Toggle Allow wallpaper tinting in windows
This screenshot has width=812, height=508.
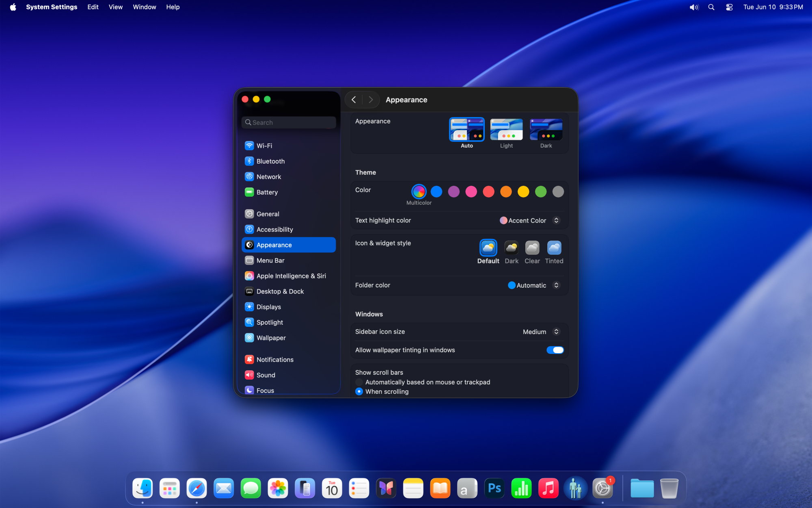click(555, 350)
